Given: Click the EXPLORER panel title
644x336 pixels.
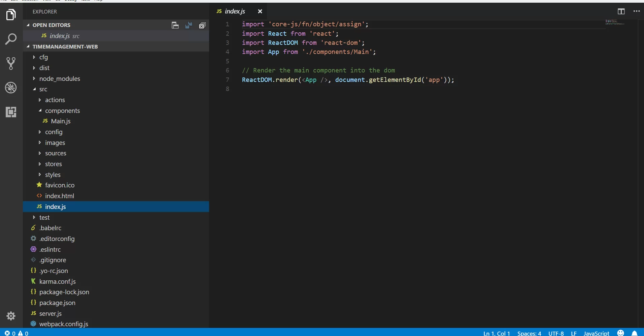Looking at the screenshot, I should tap(45, 11).
